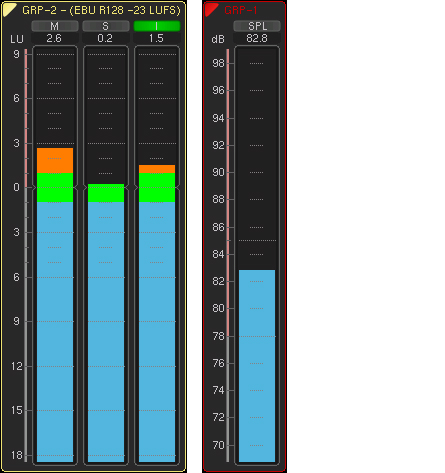Click the blue SPL meter bar
Screen dimensions: 445x473
tap(257, 366)
